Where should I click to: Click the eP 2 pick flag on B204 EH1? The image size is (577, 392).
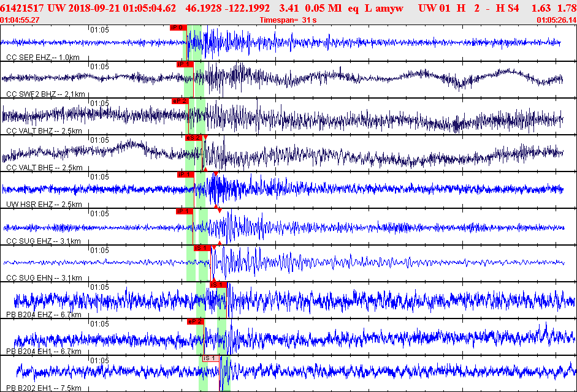(196, 322)
